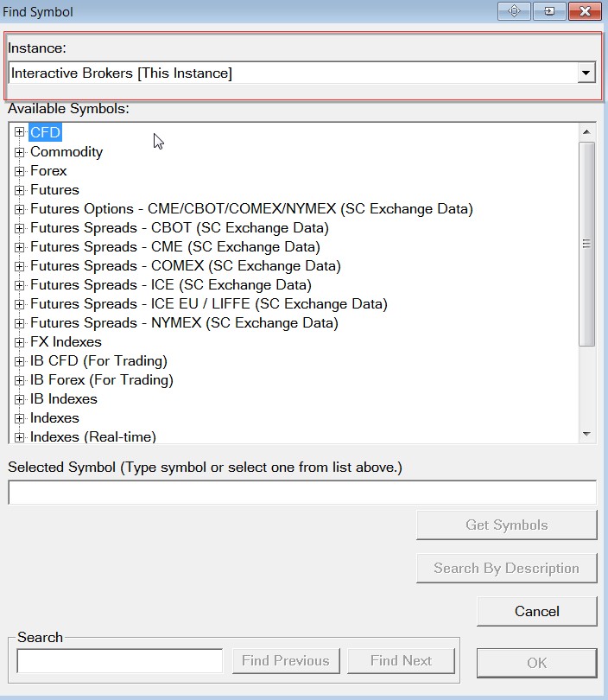Select Futures Spreads - COMEX label
Screen dimensions: 608x700
pyautogui.click(x=186, y=265)
